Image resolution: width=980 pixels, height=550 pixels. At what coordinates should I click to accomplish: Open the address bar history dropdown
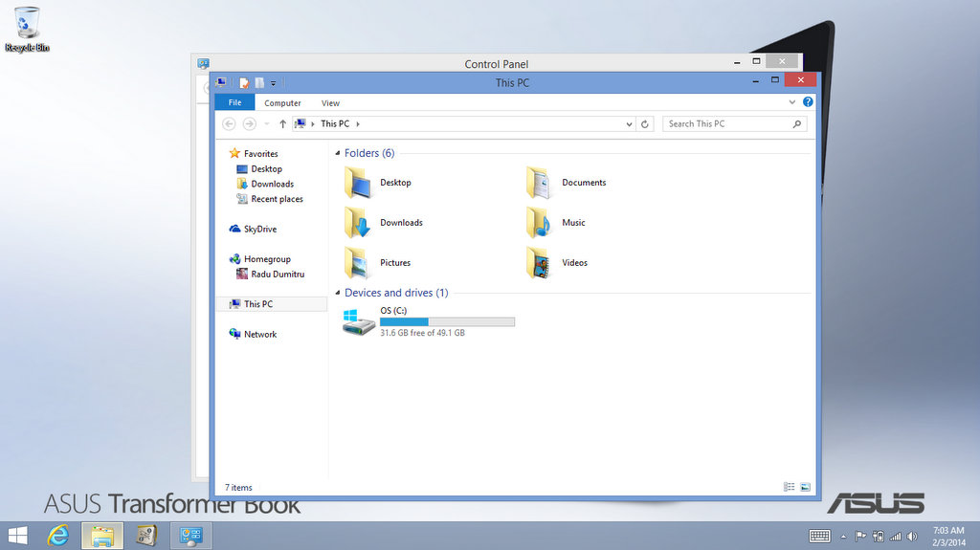click(629, 124)
